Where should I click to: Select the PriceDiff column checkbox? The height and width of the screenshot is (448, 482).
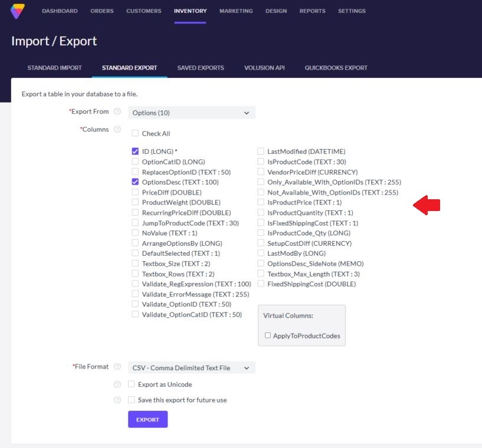click(135, 192)
